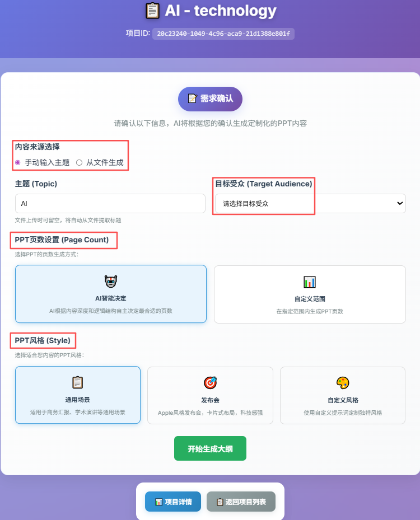
Task: Select the 自定义风格 style card
Action: click(x=343, y=395)
